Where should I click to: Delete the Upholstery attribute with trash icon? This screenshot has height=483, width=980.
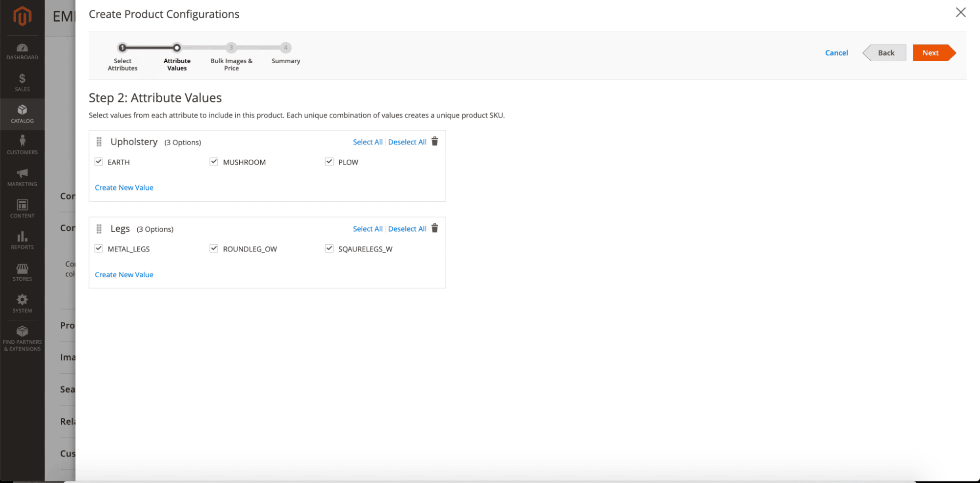pos(434,142)
